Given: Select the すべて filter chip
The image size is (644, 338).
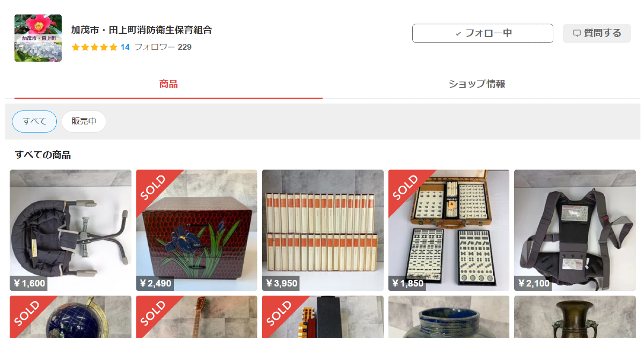Looking at the screenshot, I should [x=34, y=121].
